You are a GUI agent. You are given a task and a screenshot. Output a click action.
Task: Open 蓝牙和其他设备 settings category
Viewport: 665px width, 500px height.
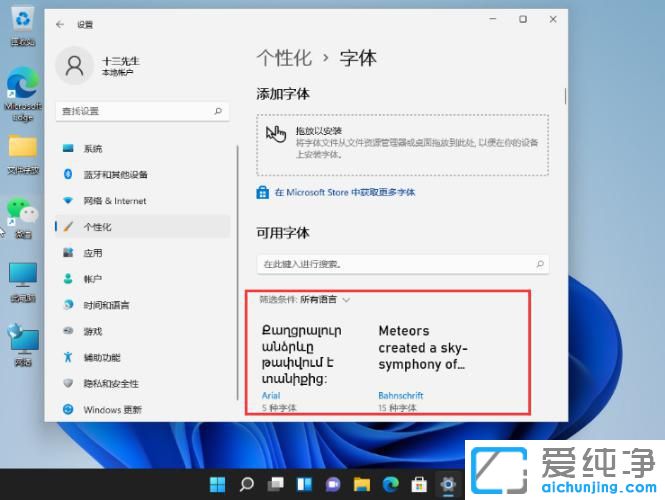(142, 174)
